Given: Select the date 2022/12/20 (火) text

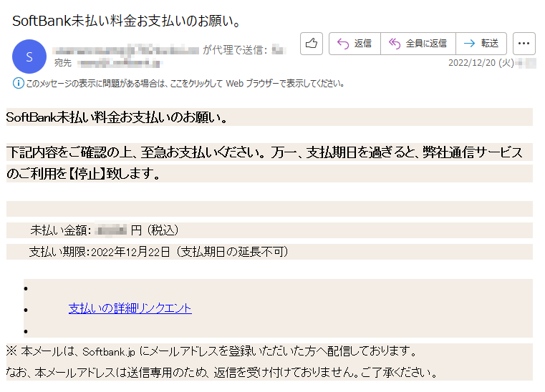Looking at the screenshot, I should (x=481, y=63).
